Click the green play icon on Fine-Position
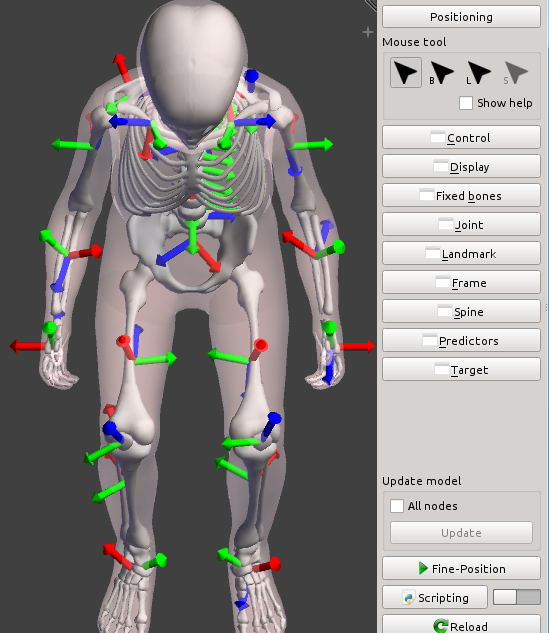Screen dimensions: 549x633 [x=423, y=568]
